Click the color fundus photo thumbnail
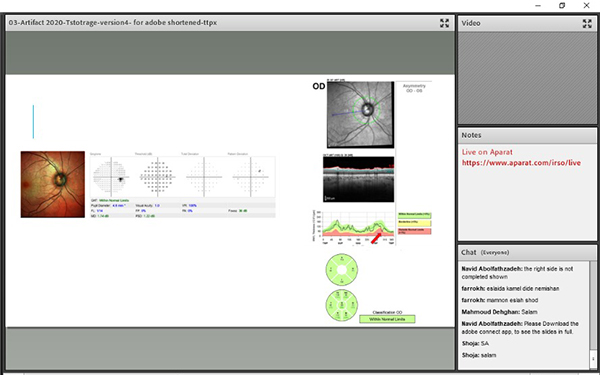The width and height of the screenshot is (600, 375). tap(53, 184)
